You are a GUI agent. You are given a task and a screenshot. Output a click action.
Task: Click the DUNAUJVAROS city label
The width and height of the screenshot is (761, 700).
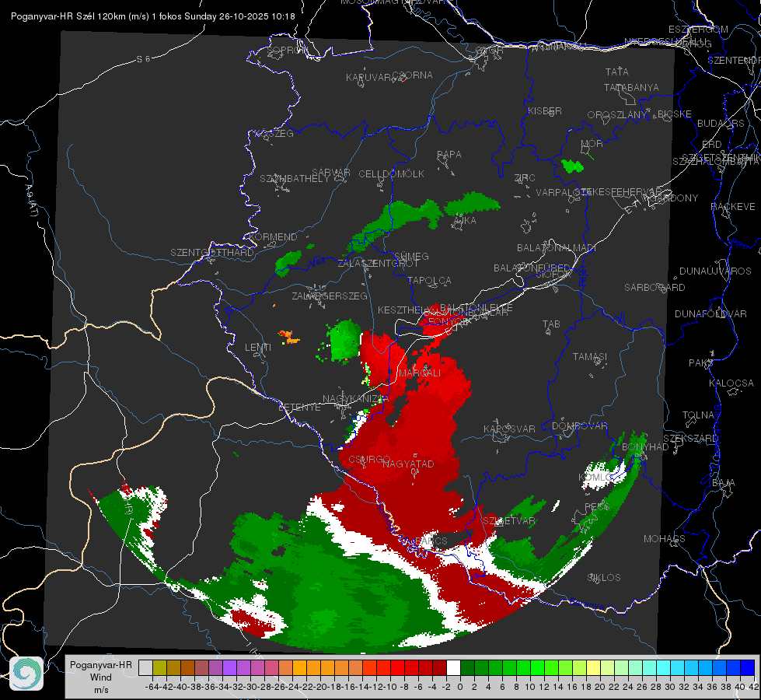pos(715,271)
